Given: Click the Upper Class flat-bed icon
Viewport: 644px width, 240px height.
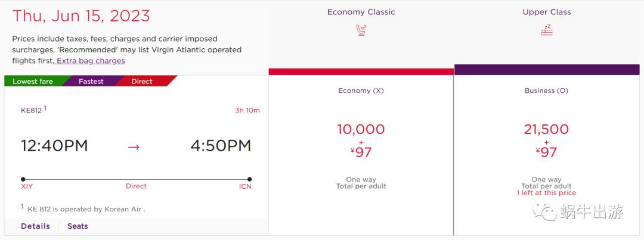Looking at the screenshot, I should (x=546, y=30).
